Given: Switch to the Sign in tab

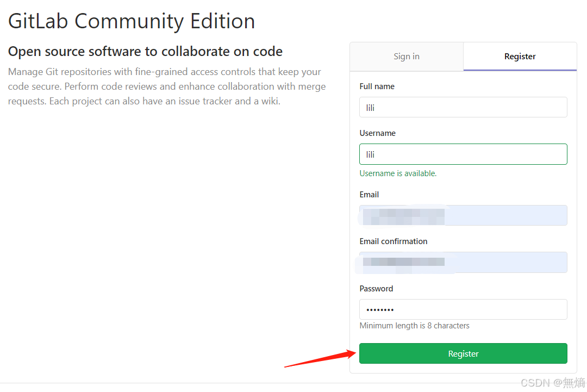Looking at the screenshot, I should [407, 57].
